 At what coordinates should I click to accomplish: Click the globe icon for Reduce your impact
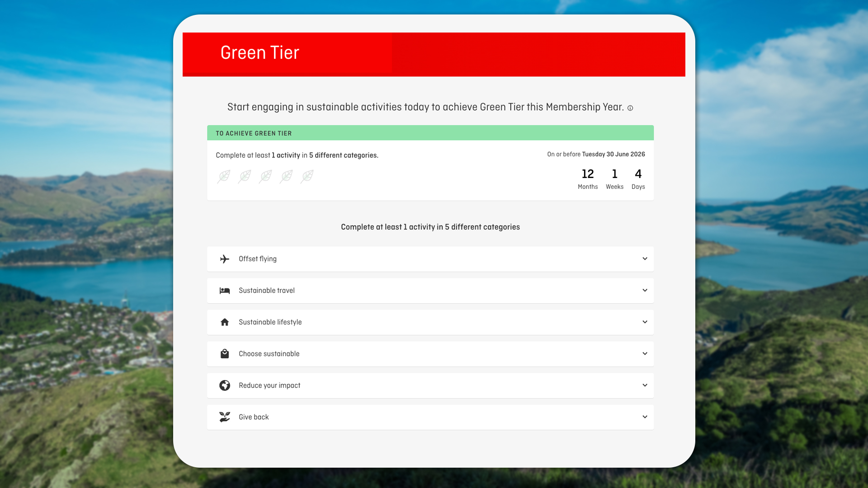pos(225,385)
